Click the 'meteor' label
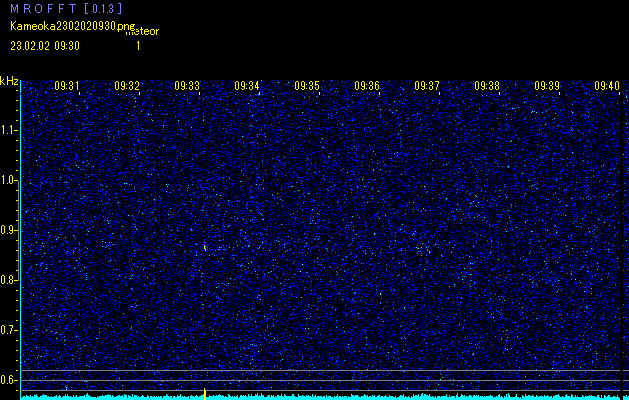 pyautogui.click(x=142, y=31)
